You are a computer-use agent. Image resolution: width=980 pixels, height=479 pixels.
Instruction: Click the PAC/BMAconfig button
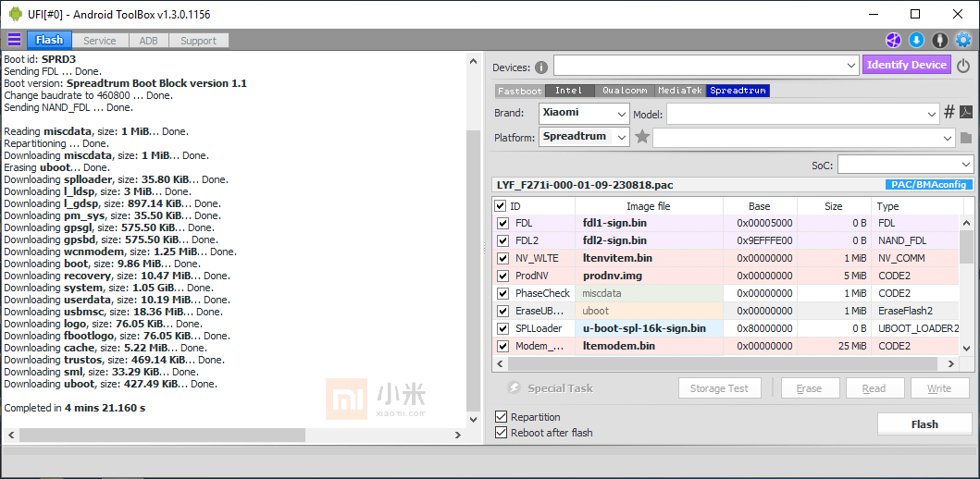(x=929, y=185)
